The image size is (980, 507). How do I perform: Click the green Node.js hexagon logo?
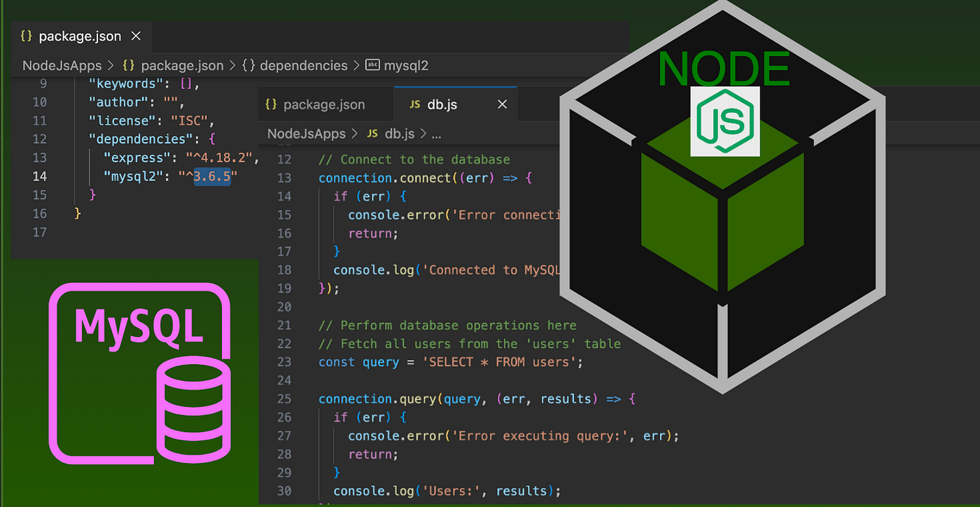724,121
